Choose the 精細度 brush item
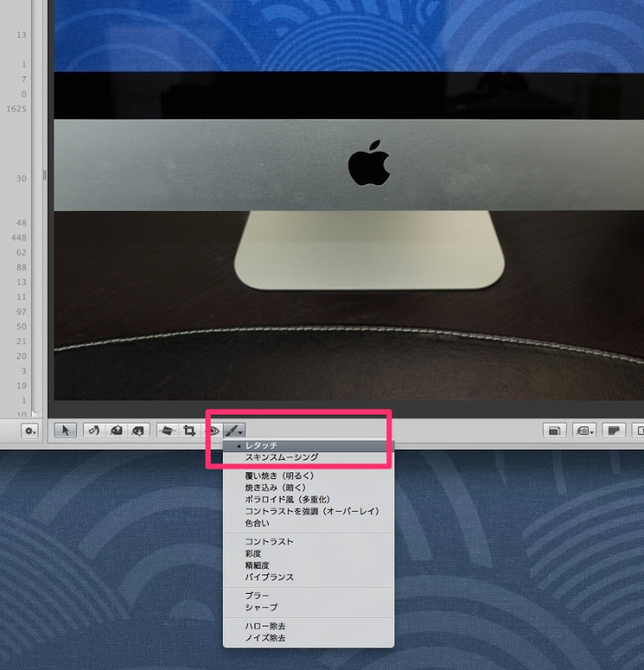This screenshot has height=670, width=644. (308, 565)
